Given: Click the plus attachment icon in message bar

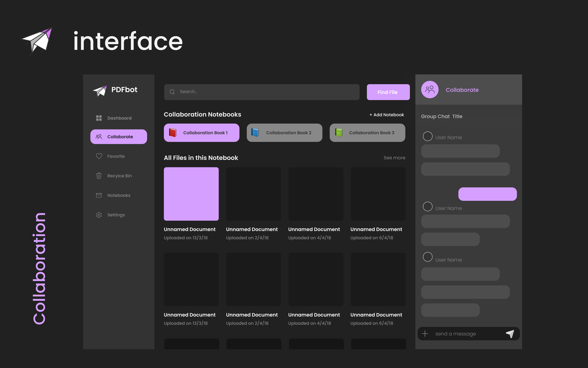Looking at the screenshot, I should pos(425,333).
